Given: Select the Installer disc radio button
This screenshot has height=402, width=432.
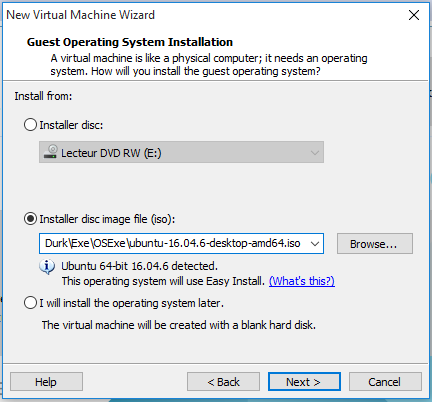Looking at the screenshot, I should point(30,125).
